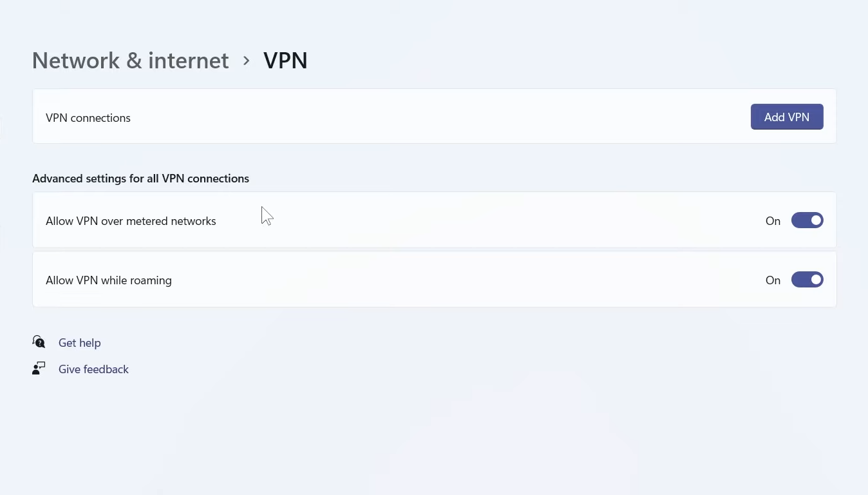Open the Get help link
Screen dimensions: 868x495
click(80, 343)
